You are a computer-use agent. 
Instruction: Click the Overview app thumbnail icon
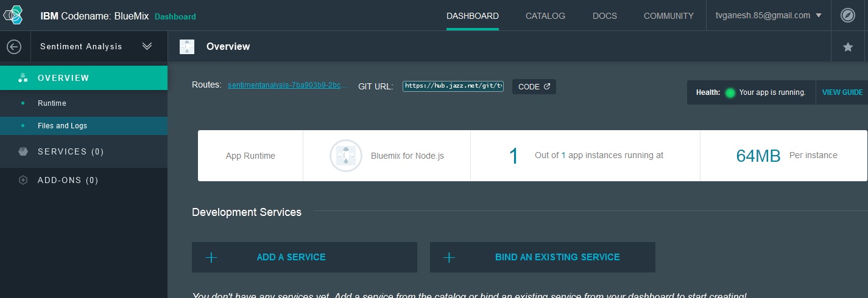187,47
